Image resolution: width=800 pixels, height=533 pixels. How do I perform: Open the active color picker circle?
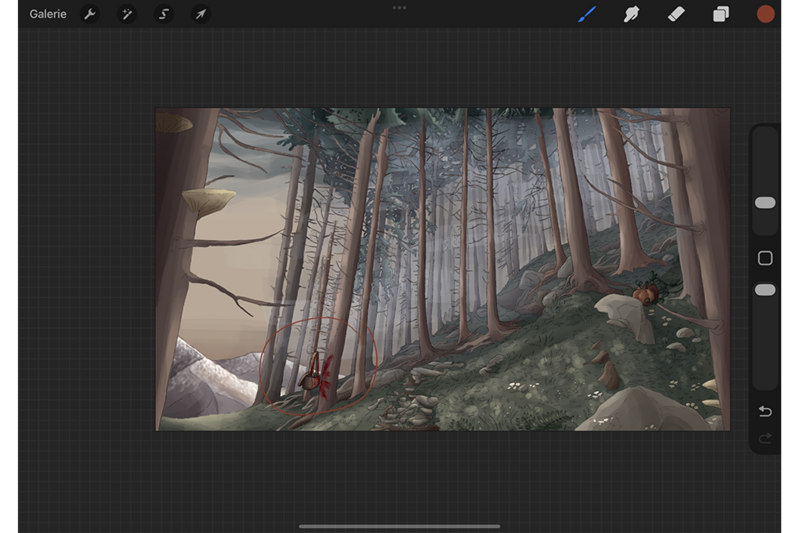pyautogui.click(x=765, y=14)
